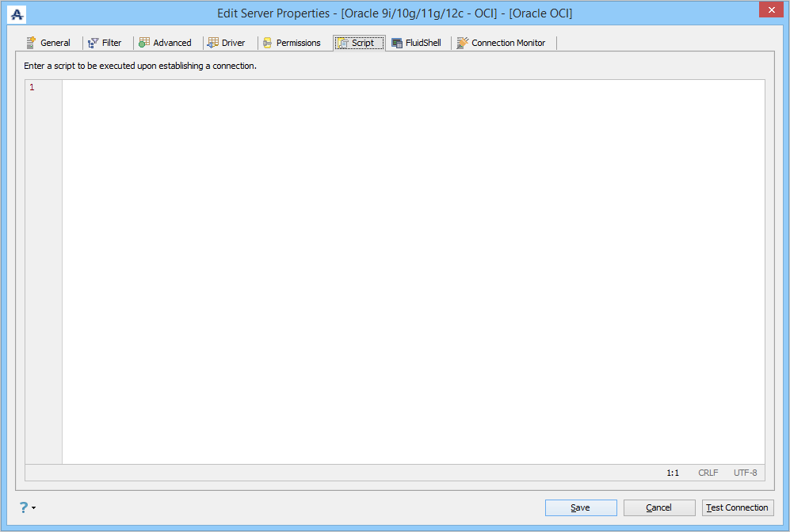Cancel editing server properties
The width and height of the screenshot is (790, 532).
click(659, 507)
